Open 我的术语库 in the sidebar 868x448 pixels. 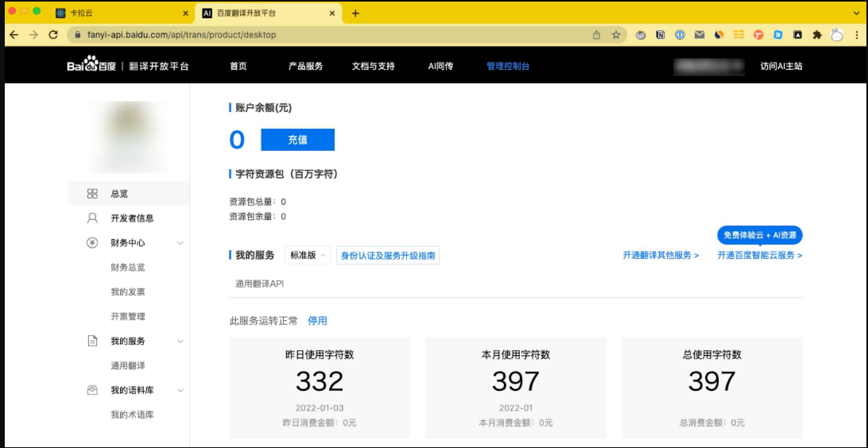[x=132, y=415]
